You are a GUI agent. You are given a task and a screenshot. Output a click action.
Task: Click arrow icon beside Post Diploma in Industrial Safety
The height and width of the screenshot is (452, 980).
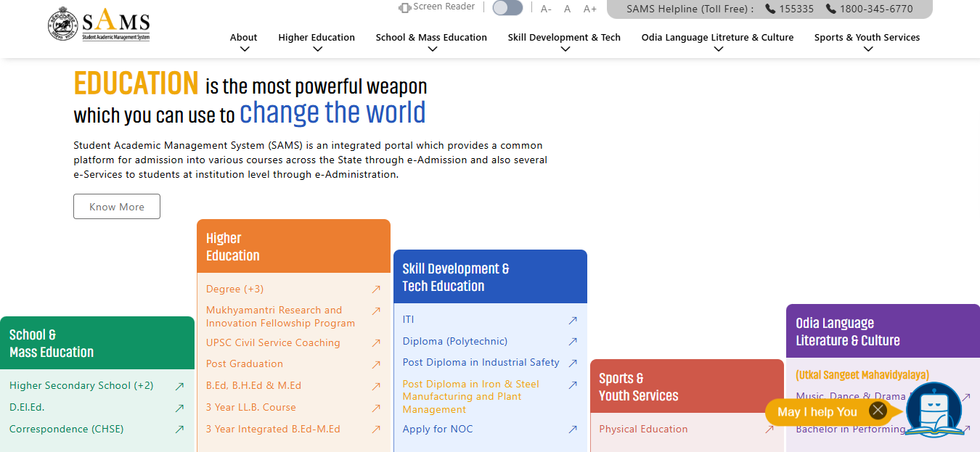click(x=573, y=363)
